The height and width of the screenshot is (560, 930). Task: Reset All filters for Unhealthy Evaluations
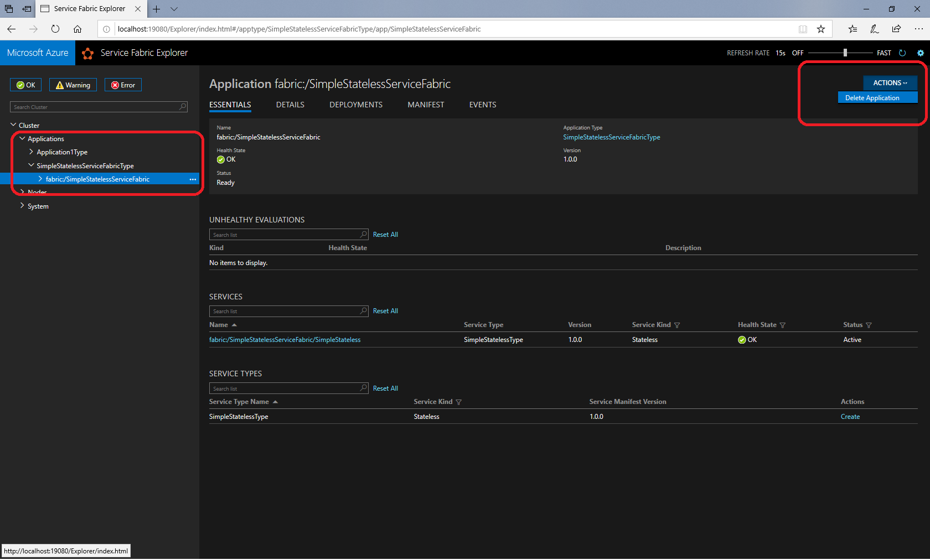coord(385,235)
